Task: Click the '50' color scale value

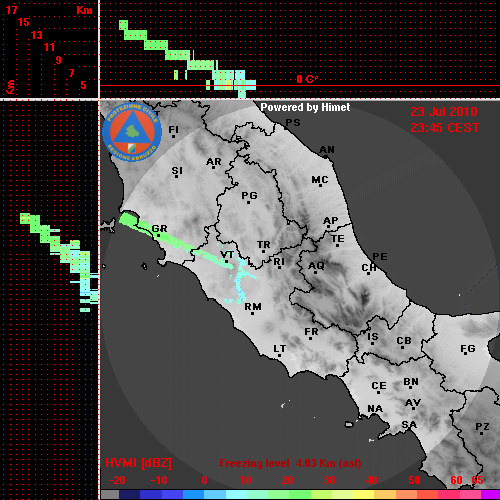Action: click(414, 480)
